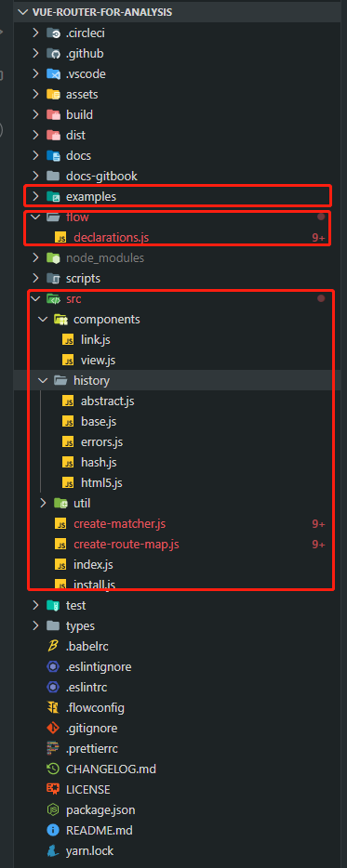Click the test folder icon
Viewport: 347px width, 868px height.
coord(53,606)
